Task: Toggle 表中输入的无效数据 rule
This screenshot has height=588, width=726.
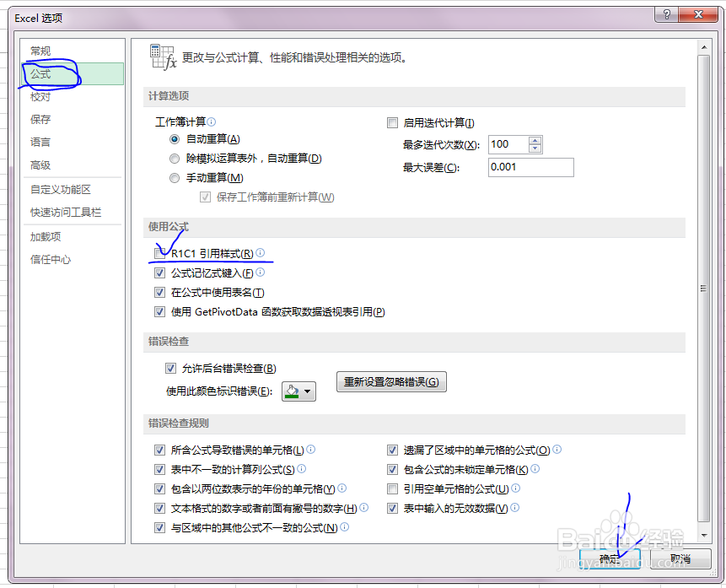Action: 392,509
